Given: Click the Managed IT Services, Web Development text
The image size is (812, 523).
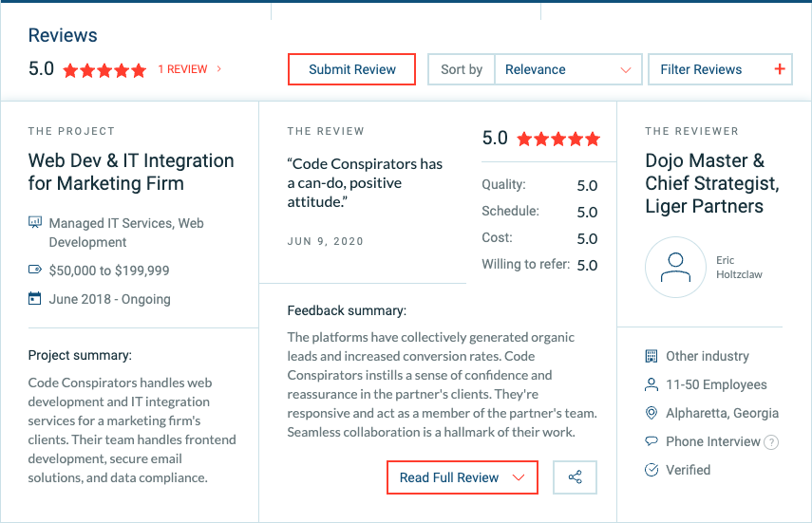Looking at the screenshot, I should pos(126,233).
